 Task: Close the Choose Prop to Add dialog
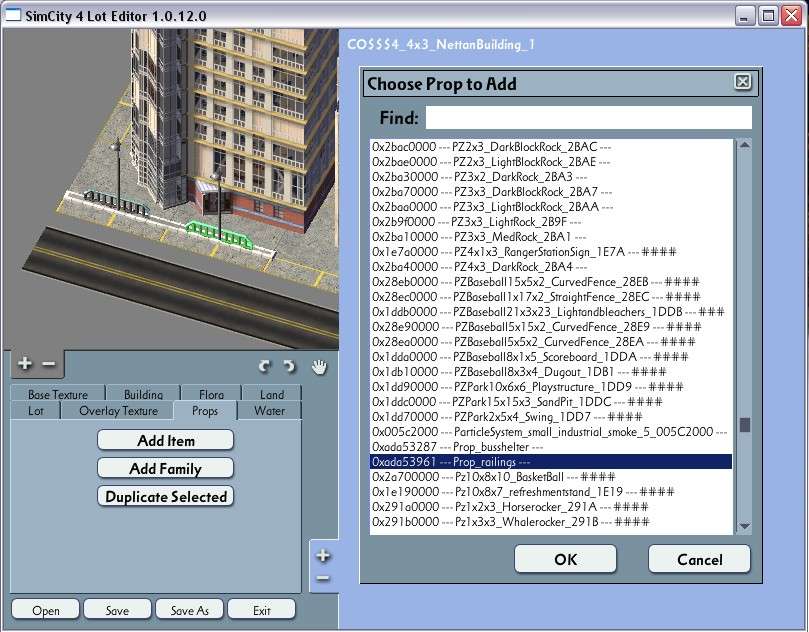(x=742, y=82)
